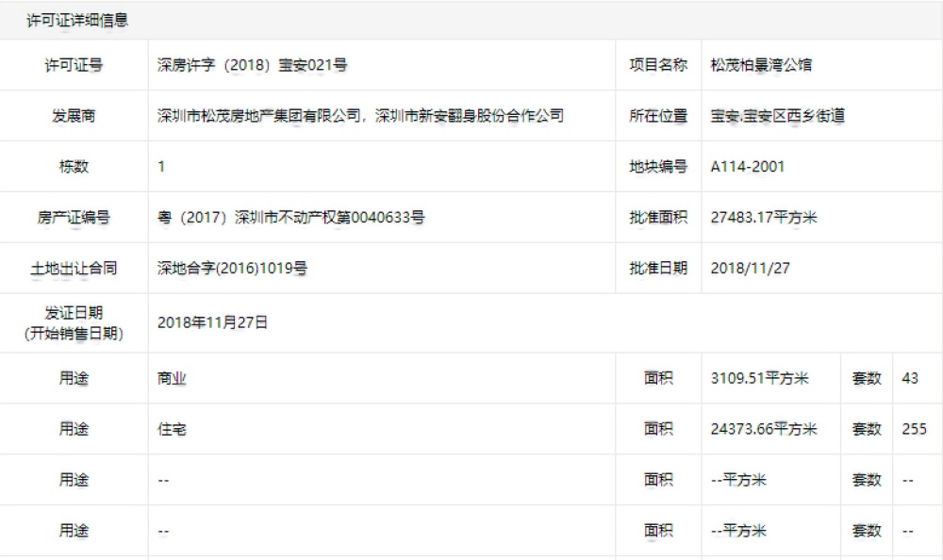
Task: Select project name 松茂柏景湾公馆
Action: coord(761,65)
